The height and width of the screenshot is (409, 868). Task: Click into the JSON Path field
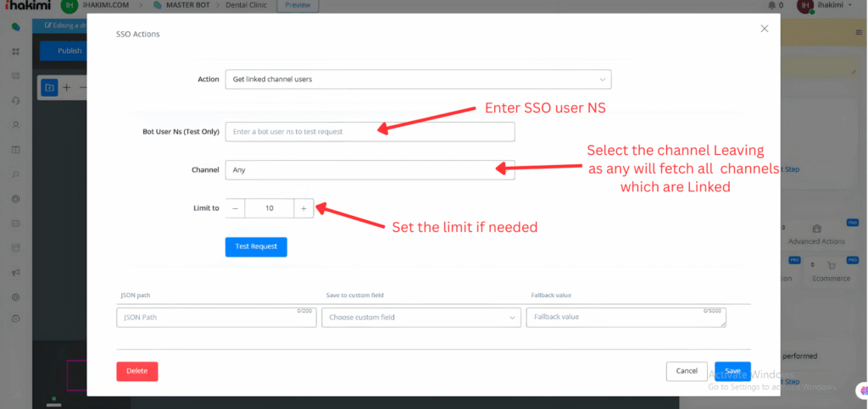tap(215, 318)
